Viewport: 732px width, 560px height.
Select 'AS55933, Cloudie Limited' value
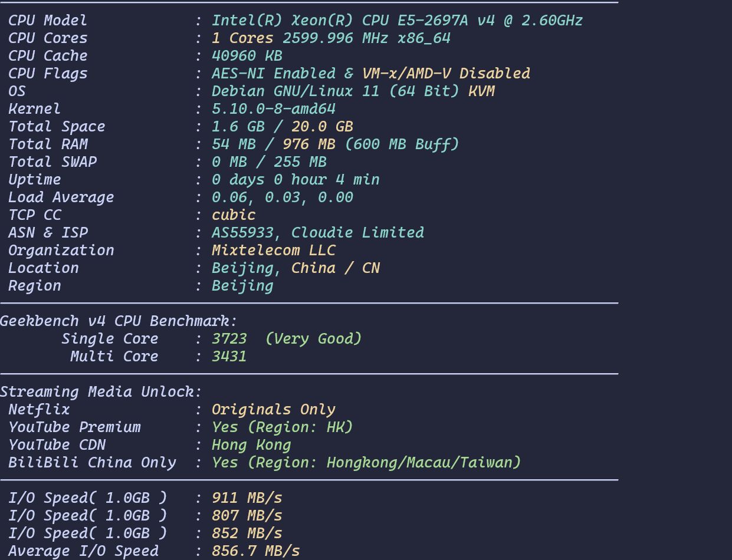pos(318,233)
